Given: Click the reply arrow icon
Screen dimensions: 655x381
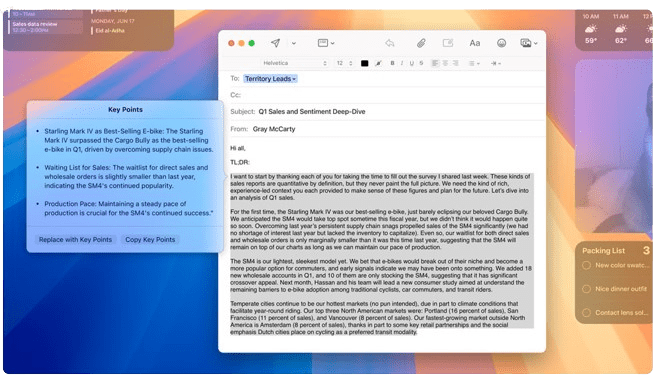Looking at the screenshot, I should point(390,43).
